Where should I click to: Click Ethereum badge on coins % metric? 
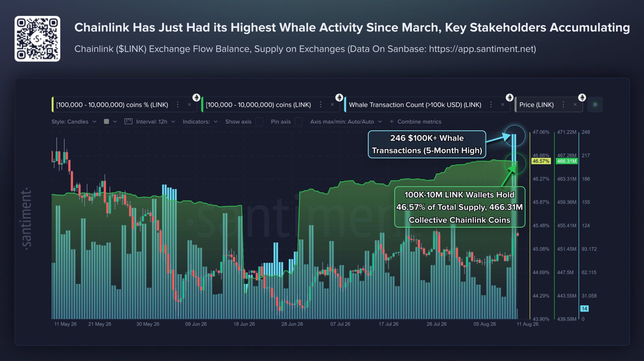pyautogui.click(x=196, y=97)
